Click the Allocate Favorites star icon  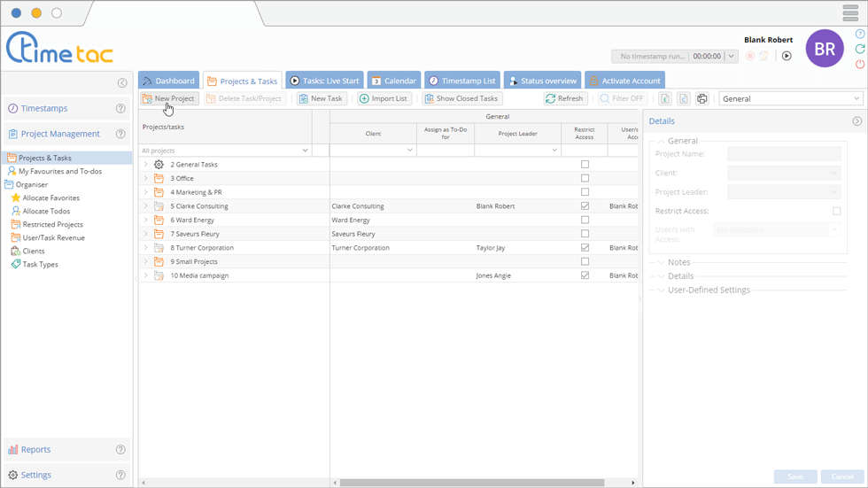coord(16,198)
